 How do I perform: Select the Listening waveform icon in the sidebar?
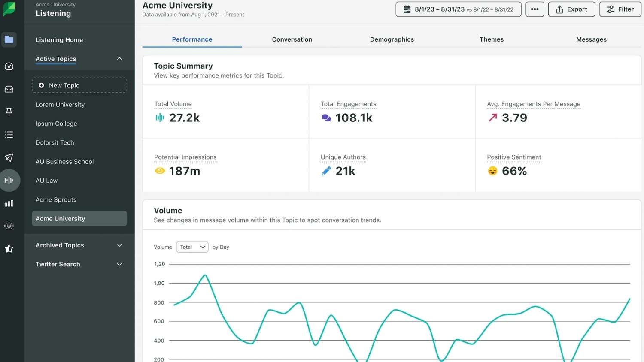click(9, 180)
